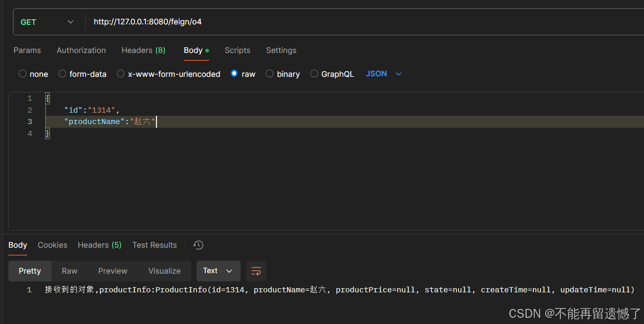
Task: Select the GraphQL body type icon
Action: [314, 74]
